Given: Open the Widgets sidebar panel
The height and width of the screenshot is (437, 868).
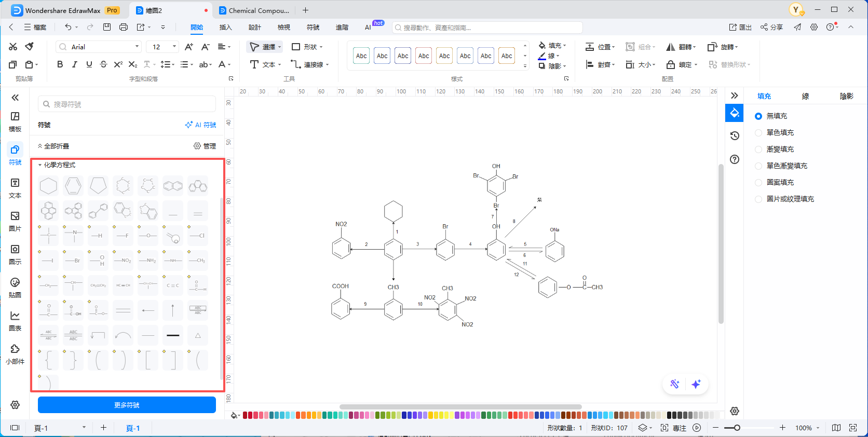Looking at the screenshot, I should (15, 354).
